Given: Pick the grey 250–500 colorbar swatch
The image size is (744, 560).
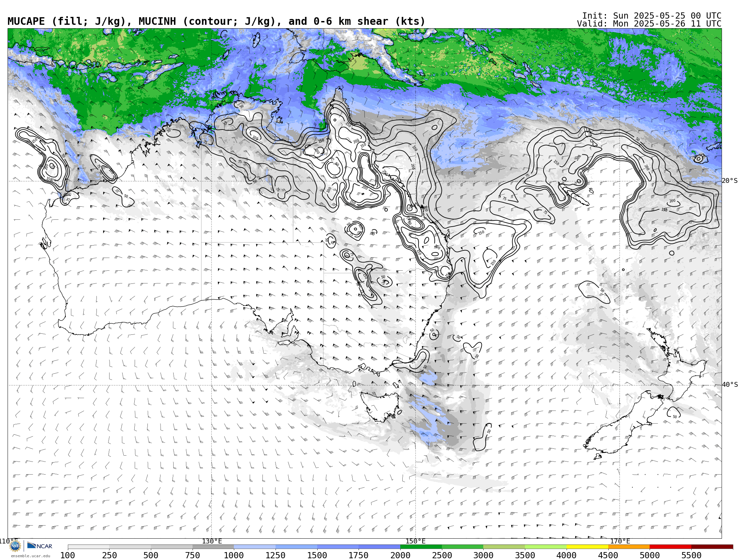Looking at the screenshot, I should [130, 547].
